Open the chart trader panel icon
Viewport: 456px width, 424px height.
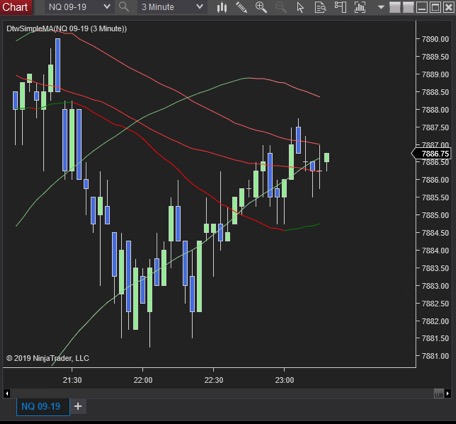(x=340, y=7)
